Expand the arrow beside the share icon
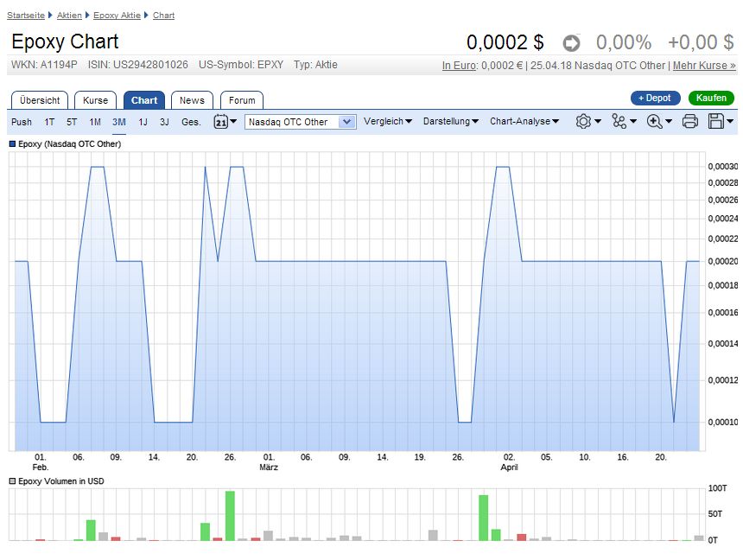 tap(633, 121)
